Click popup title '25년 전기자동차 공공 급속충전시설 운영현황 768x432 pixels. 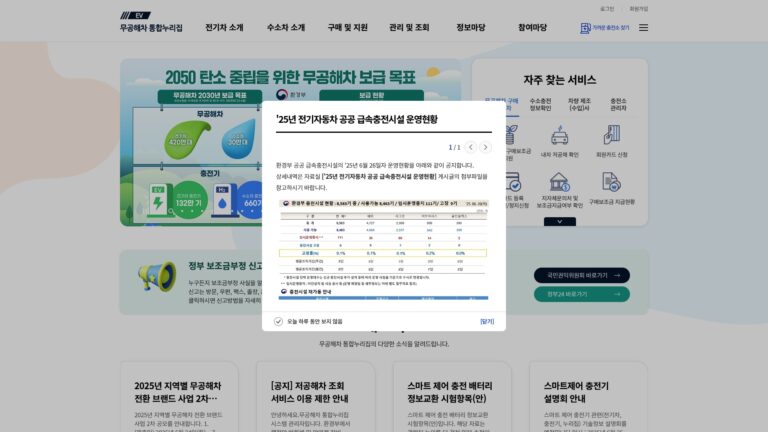tap(357, 119)
